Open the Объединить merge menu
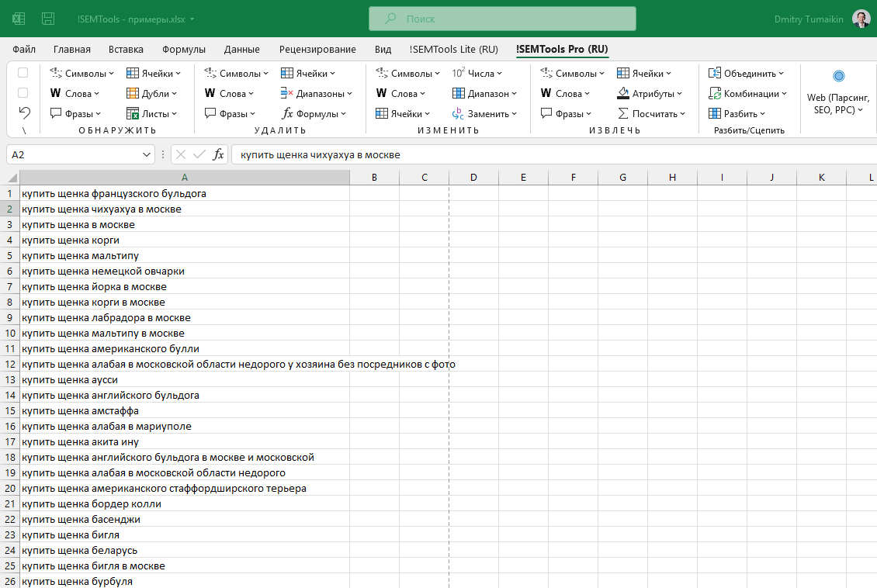Screen dimensions: 877x588 point(746,73)
